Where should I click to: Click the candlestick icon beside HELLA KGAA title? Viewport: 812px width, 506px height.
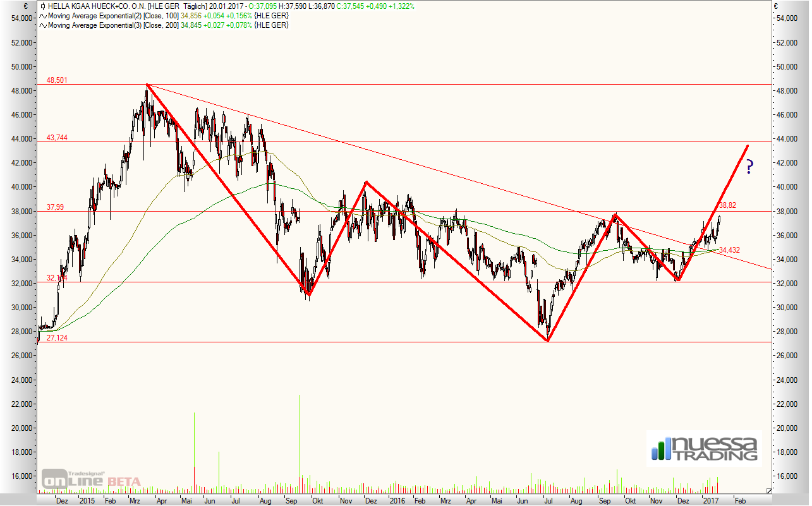[43, 6]
